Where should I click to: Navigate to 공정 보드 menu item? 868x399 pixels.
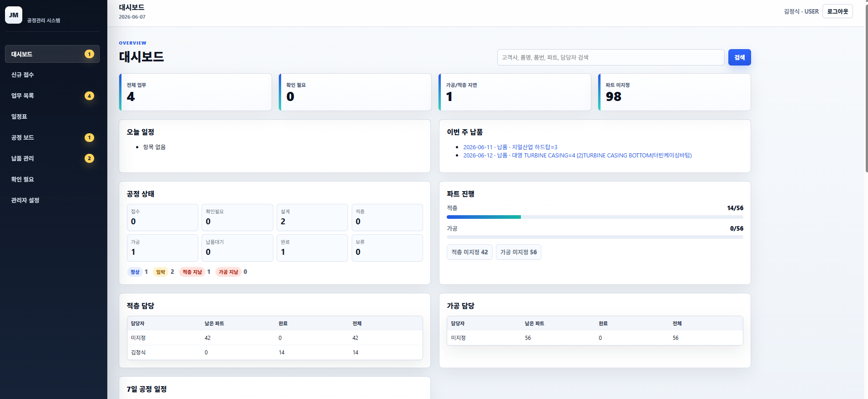(x=52, y=138)
